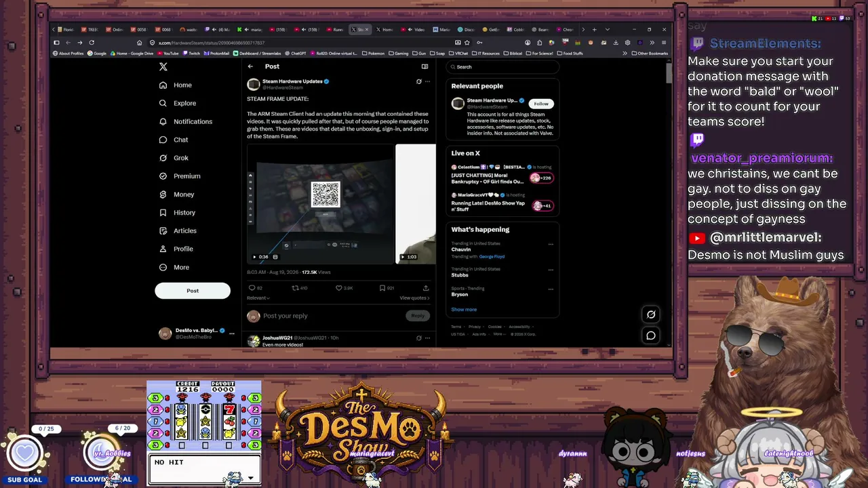Image resolution: width=868 pixels, height=488 pixels.
Task: Click the browser address bar URL
Action: coord(212,43)
